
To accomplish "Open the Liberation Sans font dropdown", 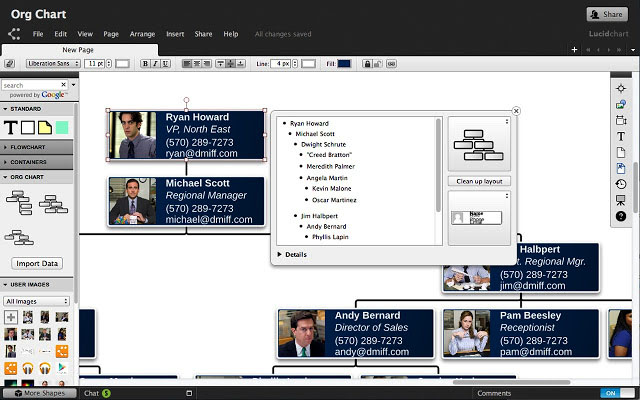I will [53, 64].
